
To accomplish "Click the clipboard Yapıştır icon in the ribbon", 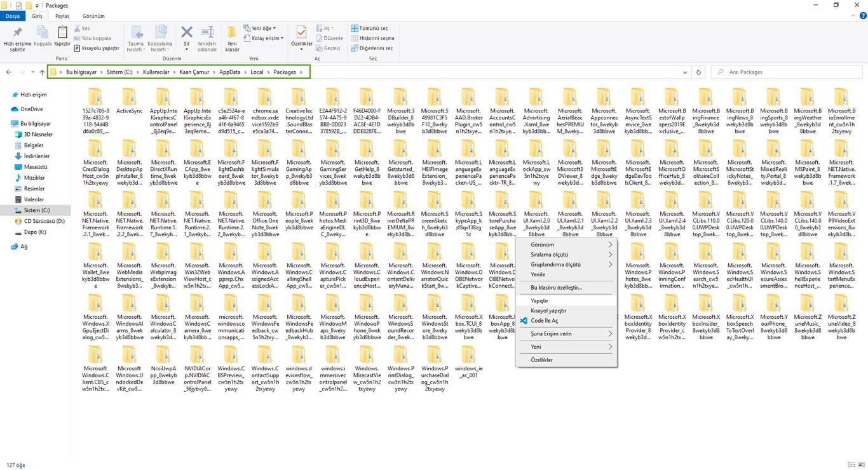I will point(62,32).
